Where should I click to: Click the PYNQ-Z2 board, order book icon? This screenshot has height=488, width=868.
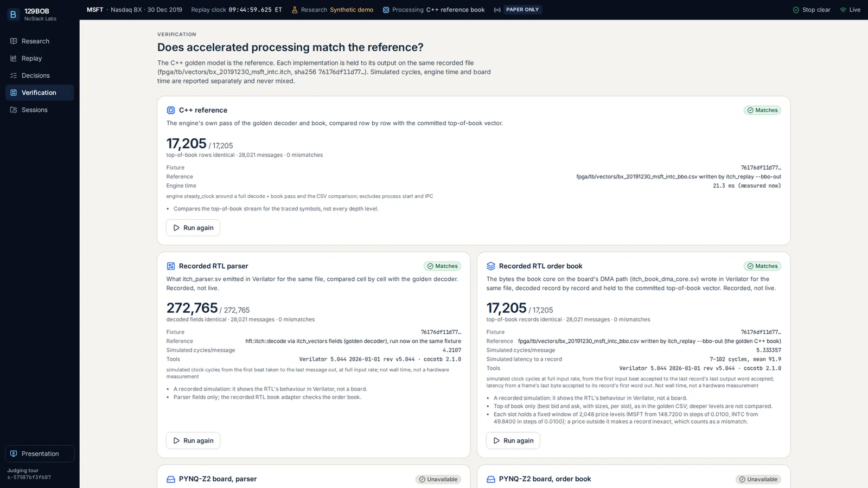[x=491, y=479]
